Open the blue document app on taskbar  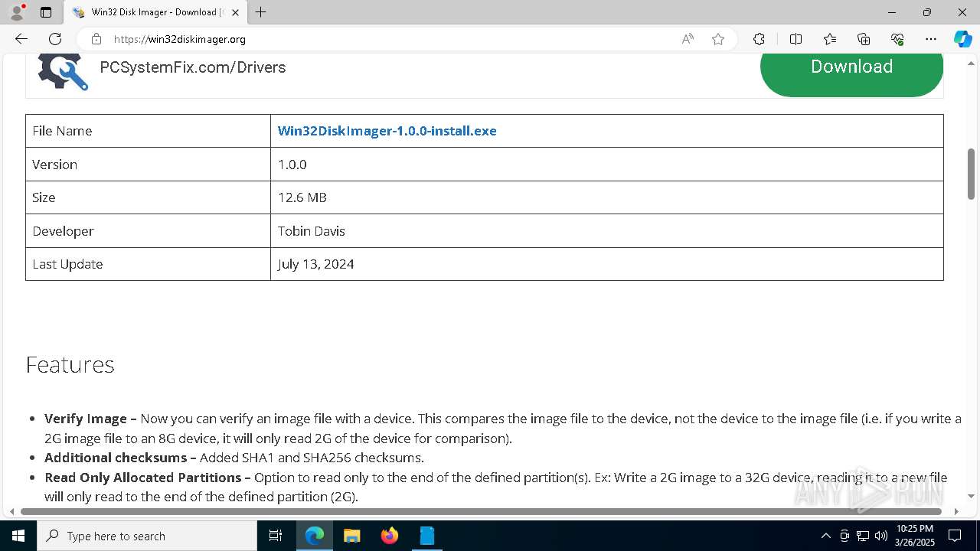coord(427,536)
